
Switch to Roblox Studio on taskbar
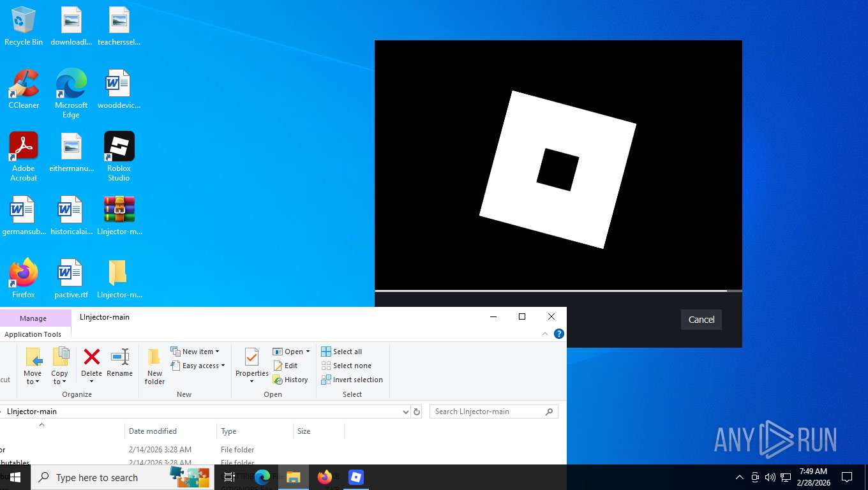355,477
